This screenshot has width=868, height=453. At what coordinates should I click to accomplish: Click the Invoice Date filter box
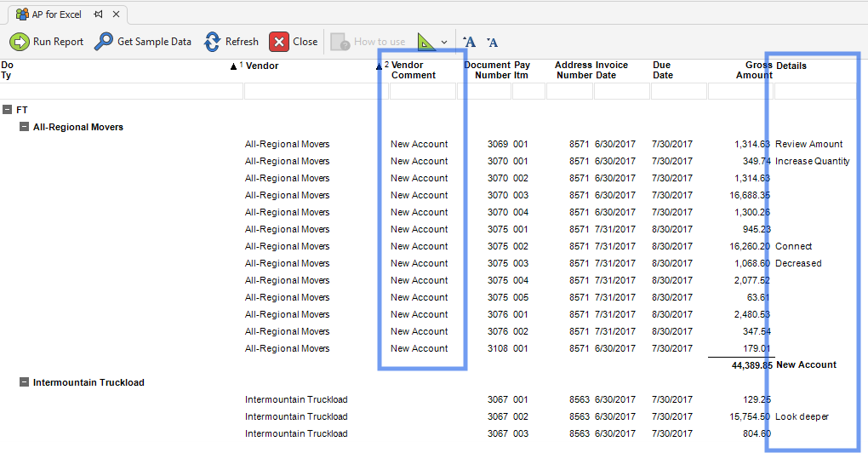tap(622, 91)
